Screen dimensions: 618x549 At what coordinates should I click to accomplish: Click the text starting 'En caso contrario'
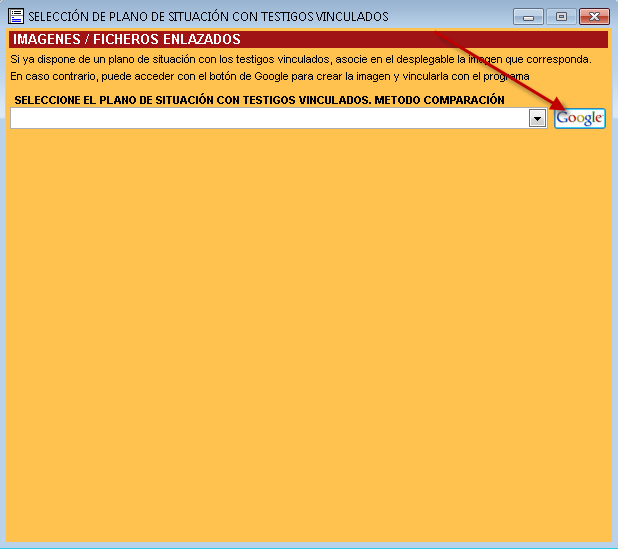click(x=270, y=76)
